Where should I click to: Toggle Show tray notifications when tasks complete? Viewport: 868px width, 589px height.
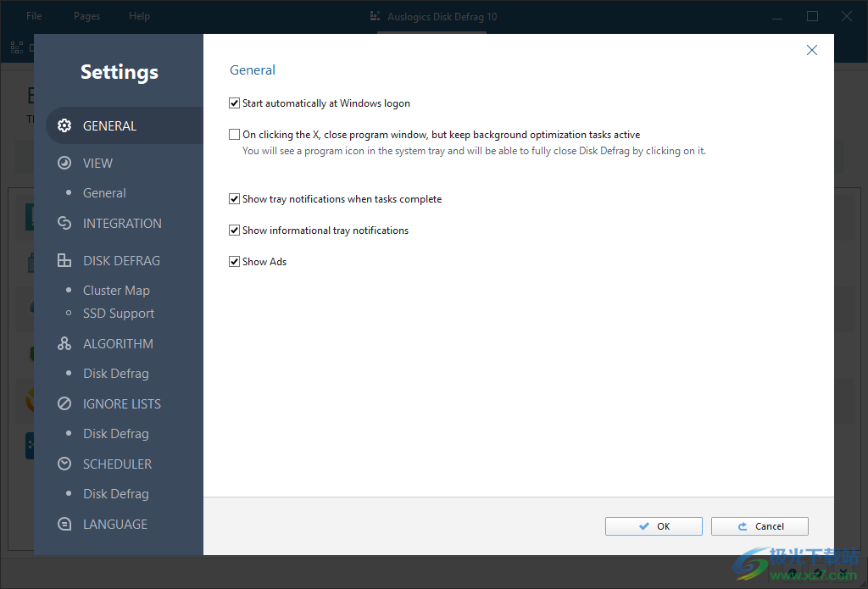234,198
